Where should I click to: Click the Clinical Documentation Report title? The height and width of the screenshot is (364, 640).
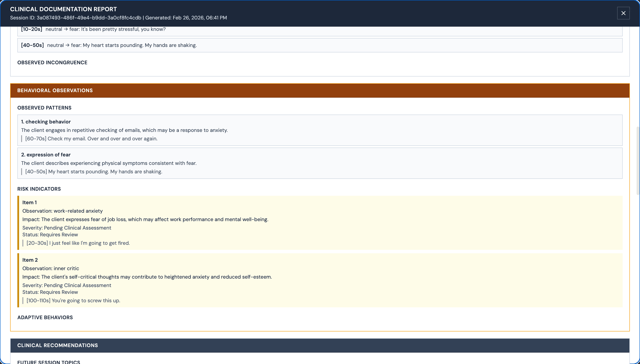63,9
